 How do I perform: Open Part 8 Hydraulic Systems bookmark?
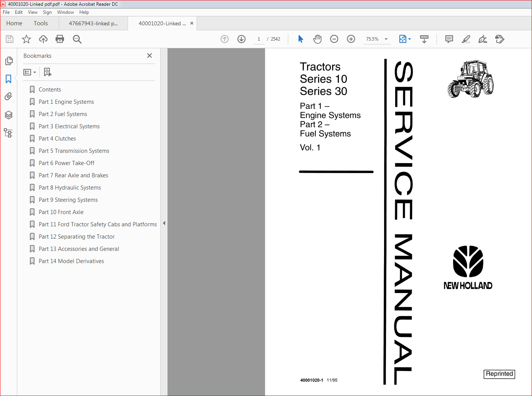(x=70, y=188)
